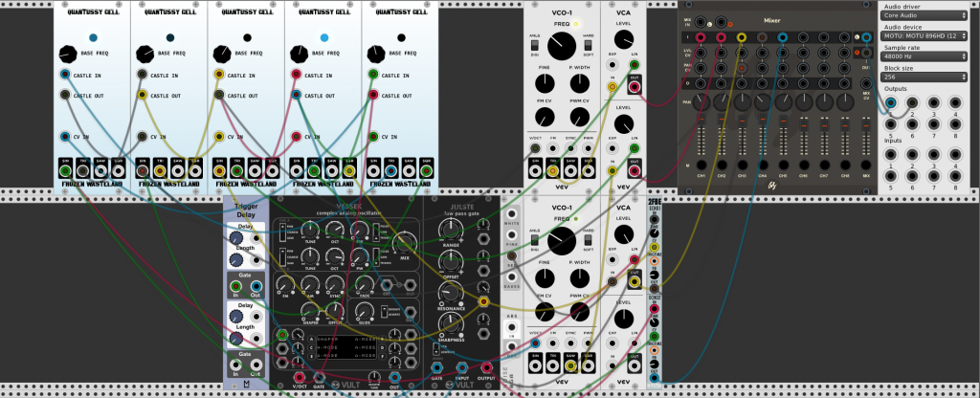Mute Mixer channel CH3
Image resolution: width=980 pixels, height=398 pixels.
coord(742,165)
